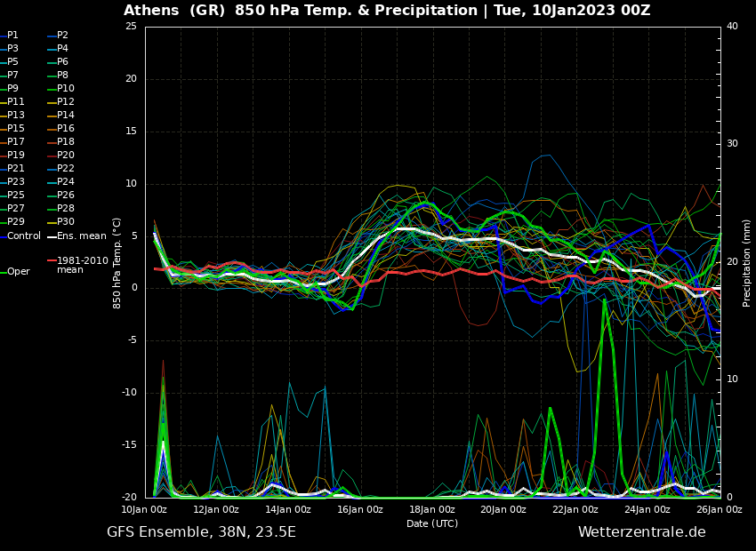Viewport: 756px width, 551px height.
Task: Click legend entry P3
Action: click(x=10, y=49)
